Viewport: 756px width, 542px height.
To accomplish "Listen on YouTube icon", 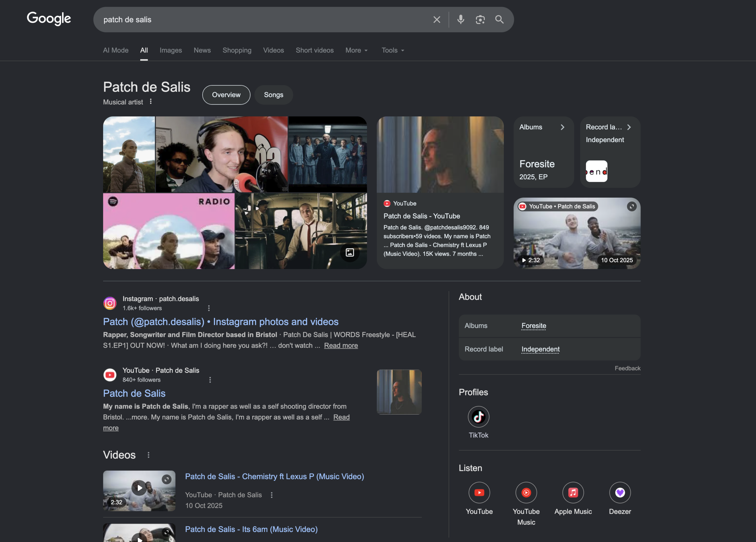I will pyautogui.click(x=479, y=492).
